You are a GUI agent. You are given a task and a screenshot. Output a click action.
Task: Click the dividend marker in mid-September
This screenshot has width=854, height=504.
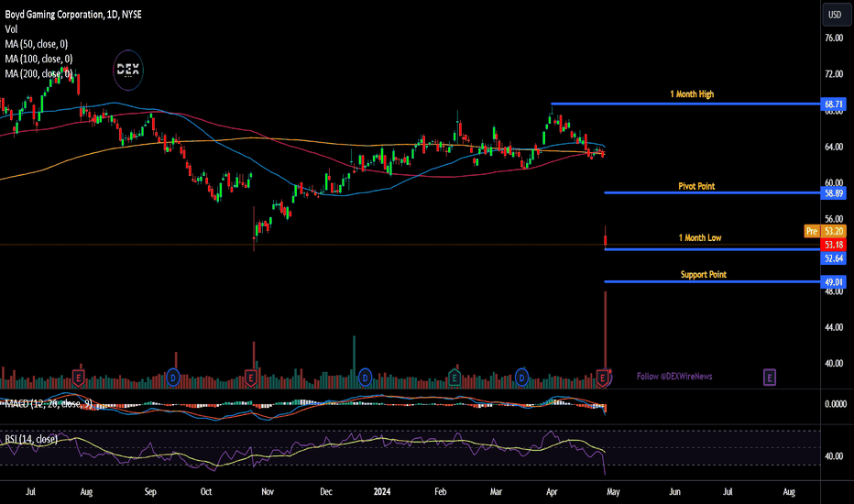[x=173, y=377]
